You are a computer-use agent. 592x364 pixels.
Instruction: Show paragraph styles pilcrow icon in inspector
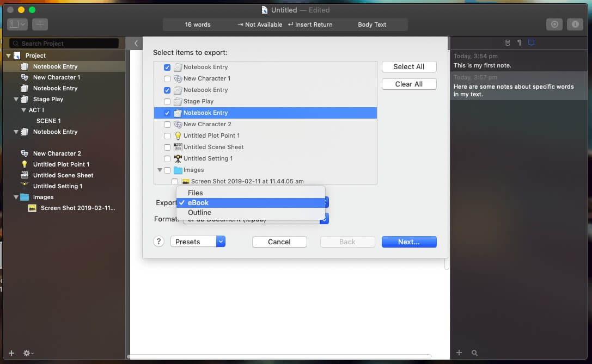point(519,42)
